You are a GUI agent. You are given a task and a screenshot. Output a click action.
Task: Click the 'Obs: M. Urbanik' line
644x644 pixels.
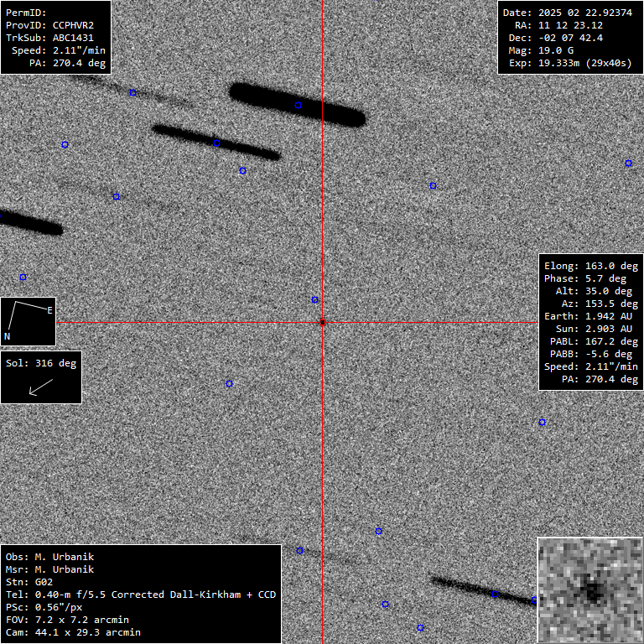click(x=49, y=557)
